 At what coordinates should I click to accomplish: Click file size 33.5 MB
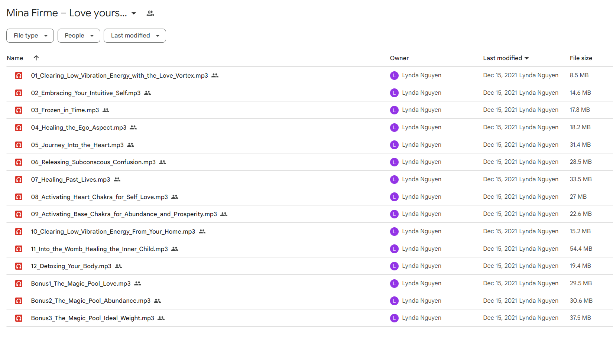tap(581, 179)
